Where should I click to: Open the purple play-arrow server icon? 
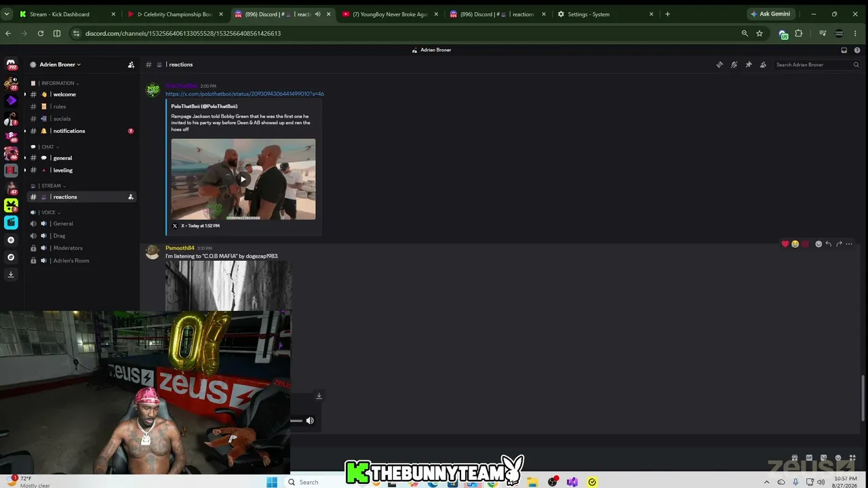[11, 100]
